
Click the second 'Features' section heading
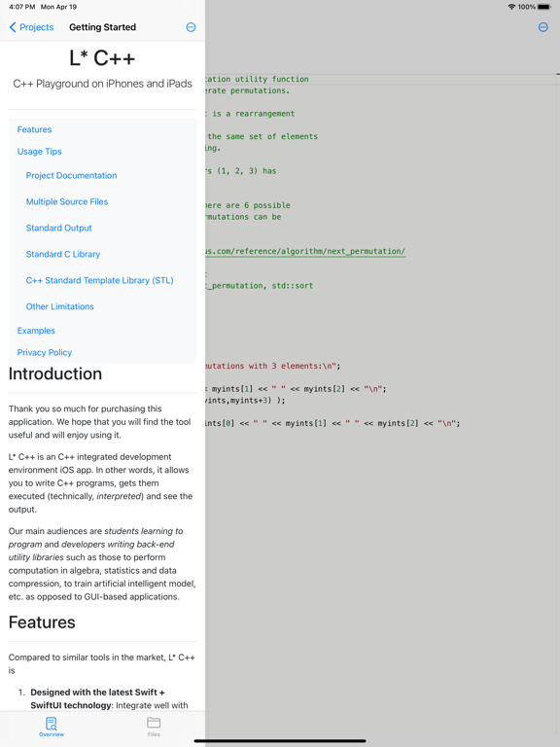click(x=42, y=622)
